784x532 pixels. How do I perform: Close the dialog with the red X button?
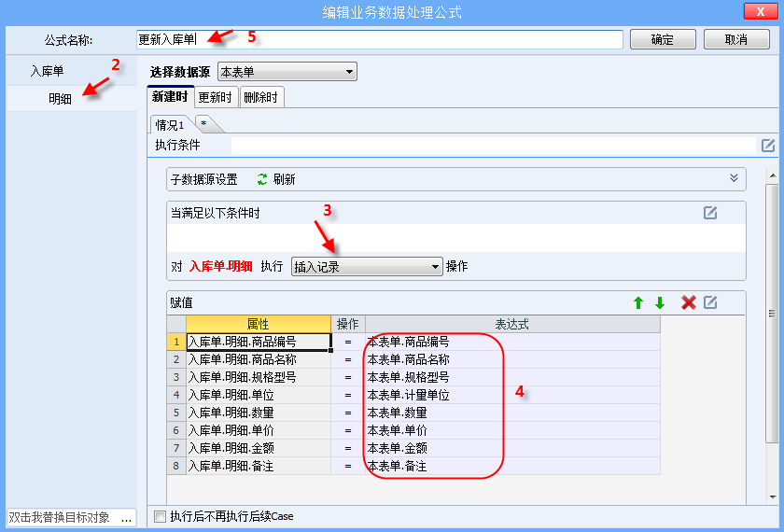pos(760,11)
